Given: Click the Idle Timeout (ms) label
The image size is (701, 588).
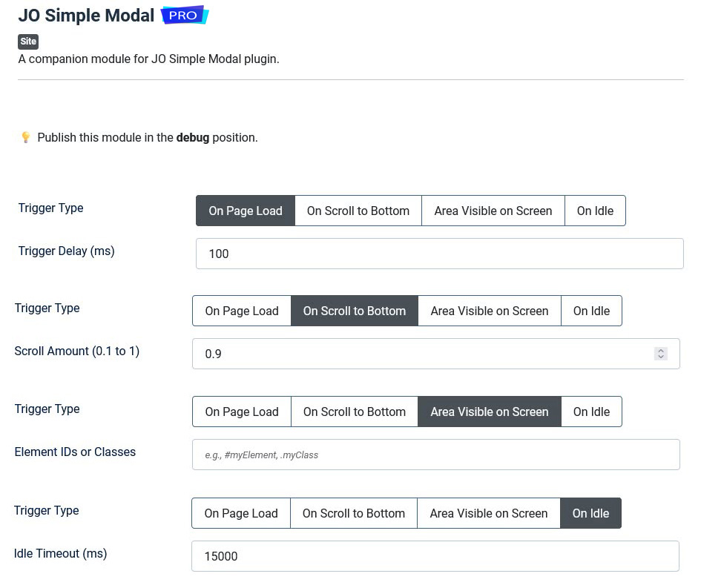Looking at the screenshot, I should (60, 554).
